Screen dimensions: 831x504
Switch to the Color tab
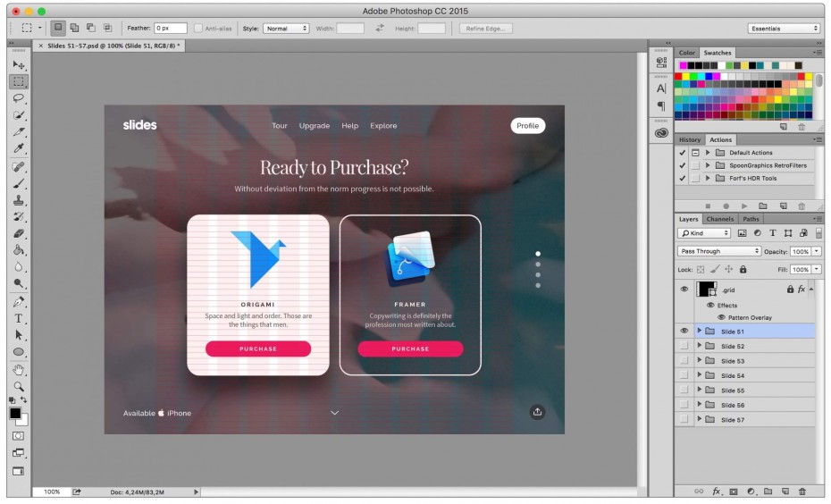[687, 53]
